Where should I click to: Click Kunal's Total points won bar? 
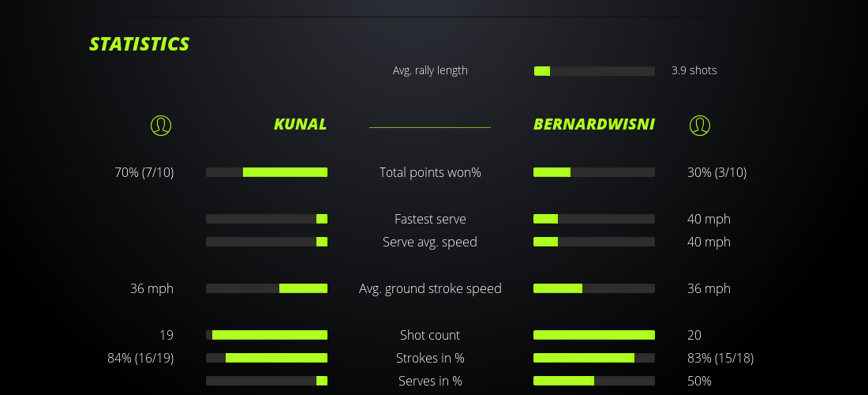(267, 172)
